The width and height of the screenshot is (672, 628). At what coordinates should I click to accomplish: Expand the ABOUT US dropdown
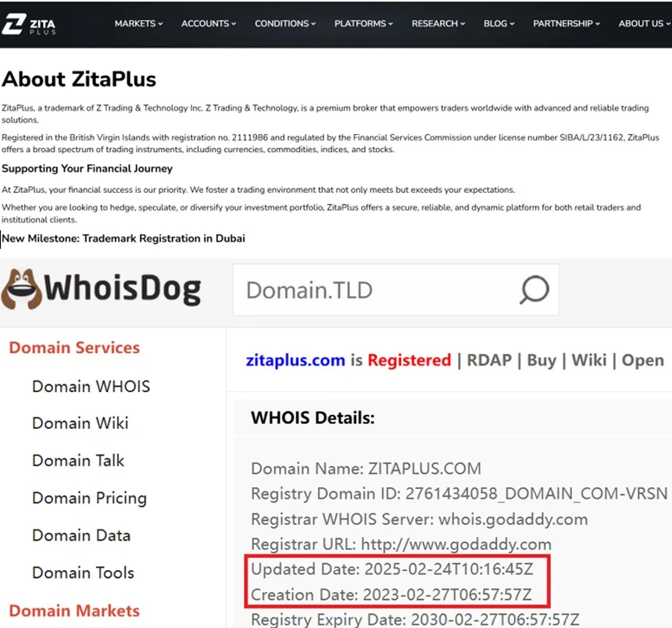[644, 23]
